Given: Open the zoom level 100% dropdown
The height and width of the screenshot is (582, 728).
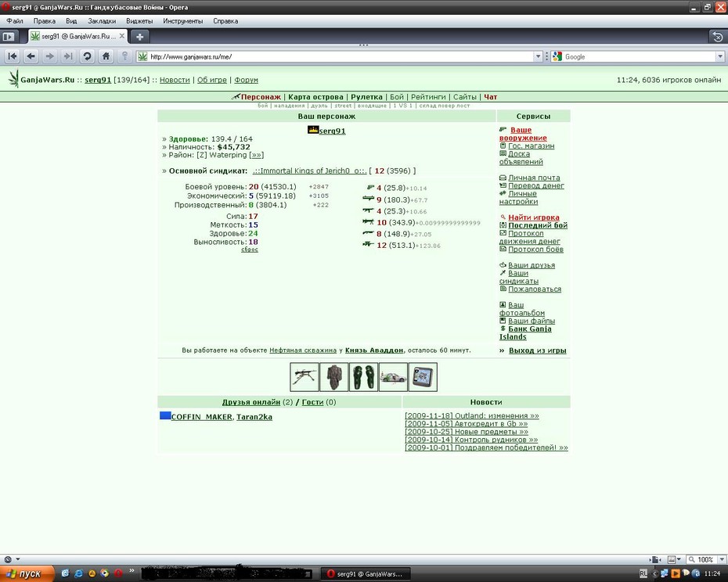Looking at the screenshot, I should (722, 560).
